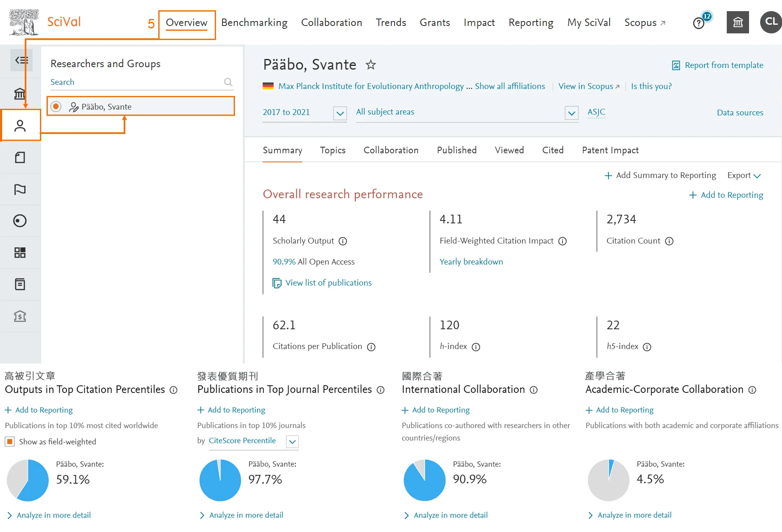This screenshot has width=782, height=532.
Task: Open Help via the question mark icon
Action: coord(698,23)
